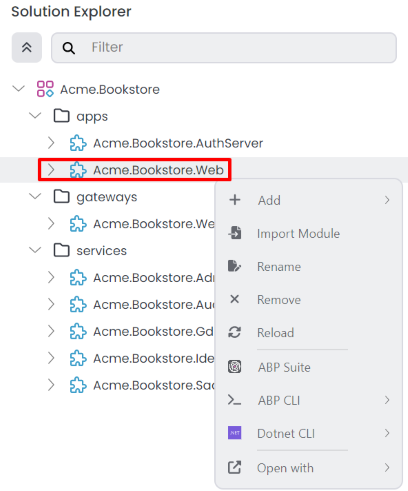
Task: Click the ABP CLI terminal prompt icon
Action: [234, 400]
